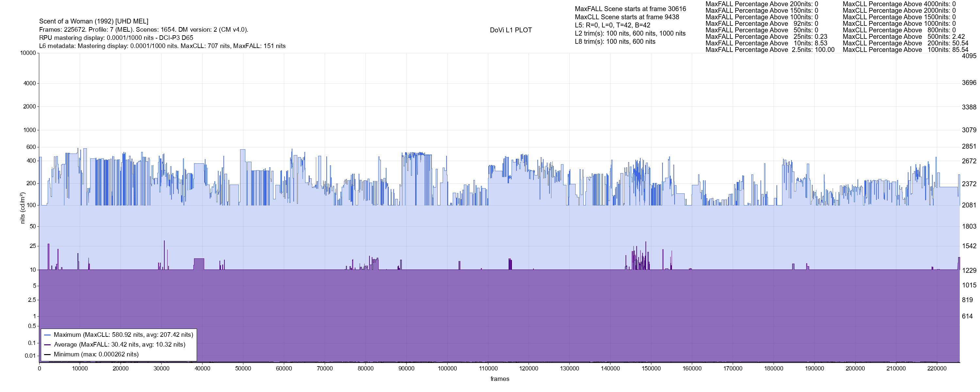Screen dimensions: 980x392
Task: Click the black Minimum legend line swatch
Action: pos(47,355)
